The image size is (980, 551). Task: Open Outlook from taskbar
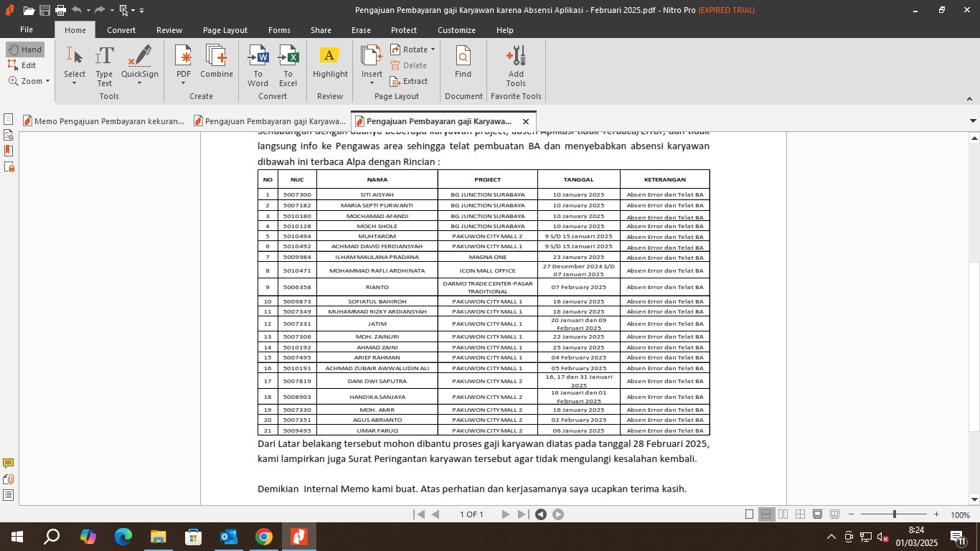[229, 537]
